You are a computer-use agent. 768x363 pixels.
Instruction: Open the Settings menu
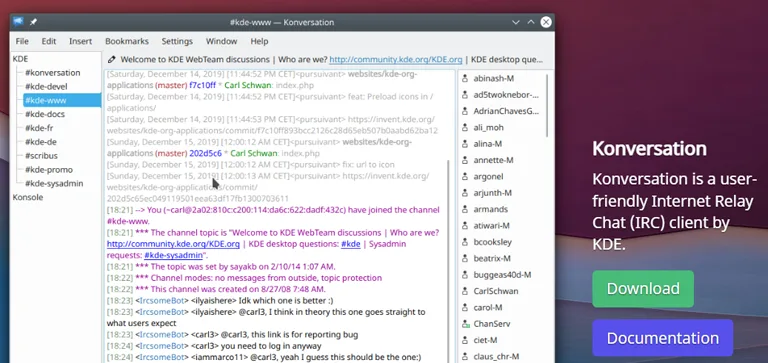coord(177,41)
